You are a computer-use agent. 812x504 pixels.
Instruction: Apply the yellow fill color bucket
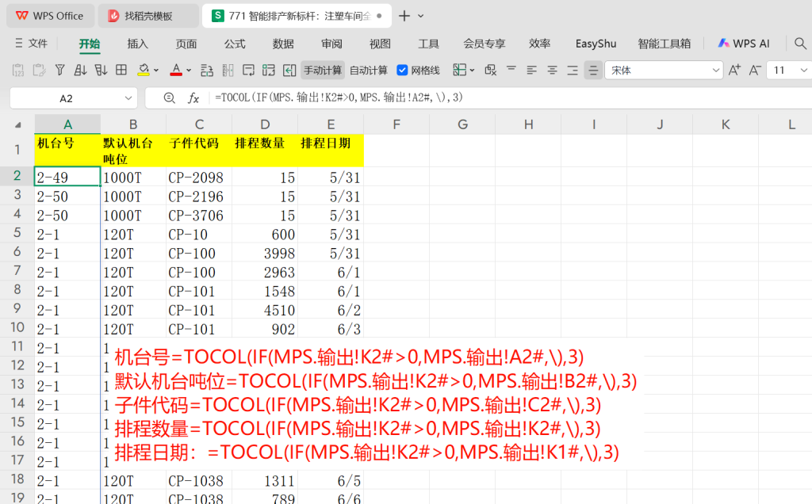pos(144,71)
